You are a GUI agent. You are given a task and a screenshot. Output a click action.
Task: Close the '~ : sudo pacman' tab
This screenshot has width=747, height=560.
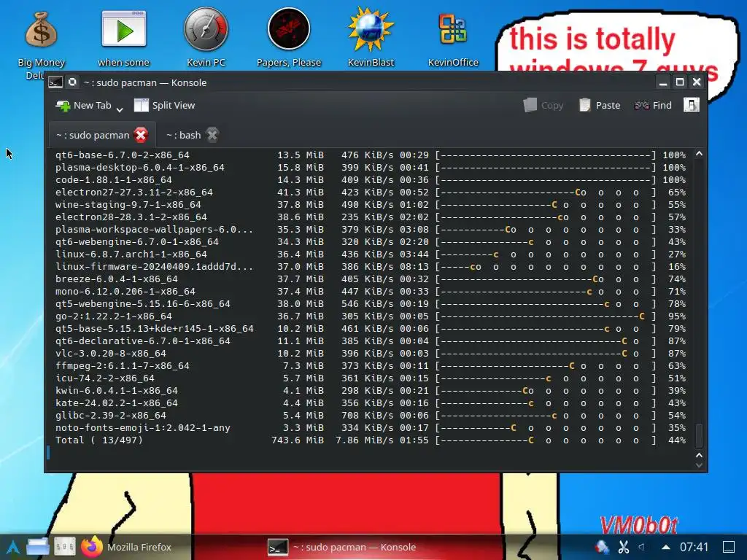(141, 135)
